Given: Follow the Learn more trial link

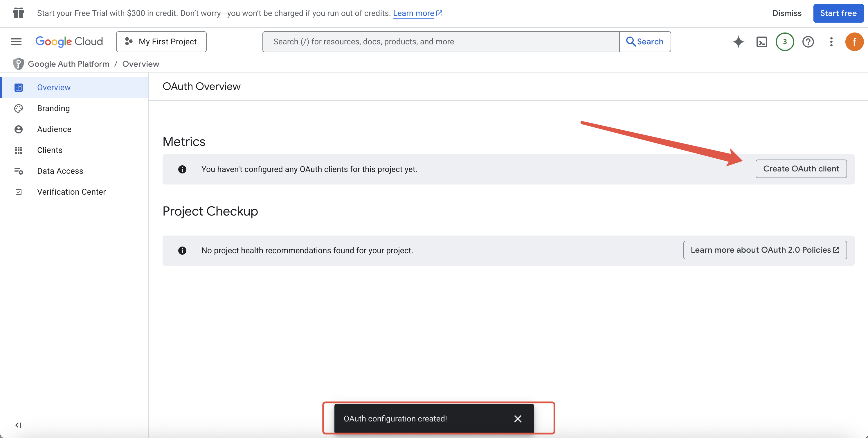Looking at the screenshot, I should [x=417, y=13].
